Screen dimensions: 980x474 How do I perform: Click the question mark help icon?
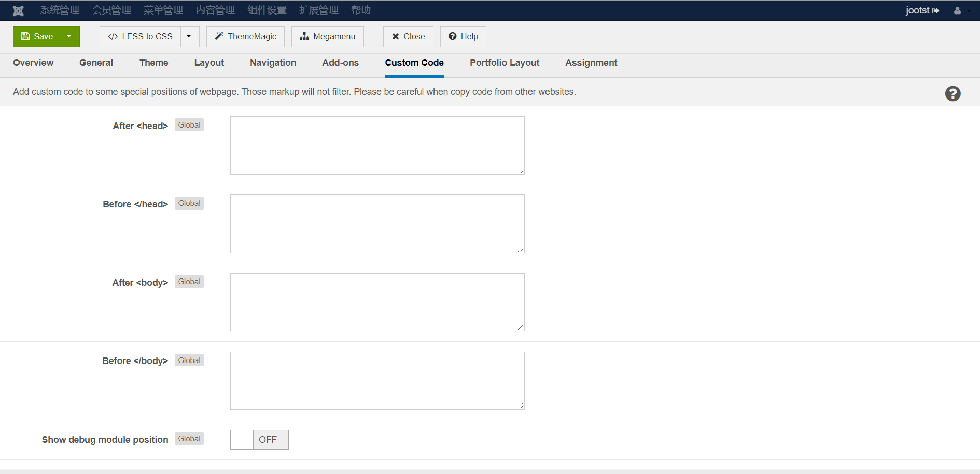(952, 94)
